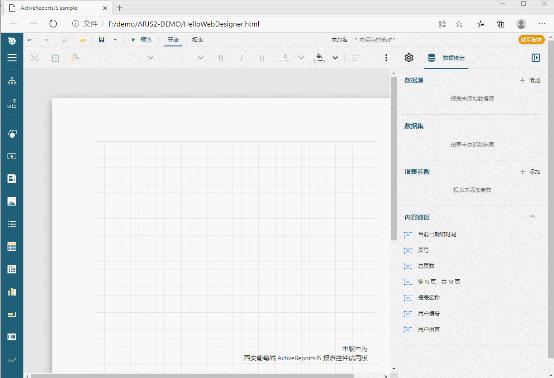The image size is (554, 378).
Task: Select the image control in the toolbox
Action: (12, 201)
